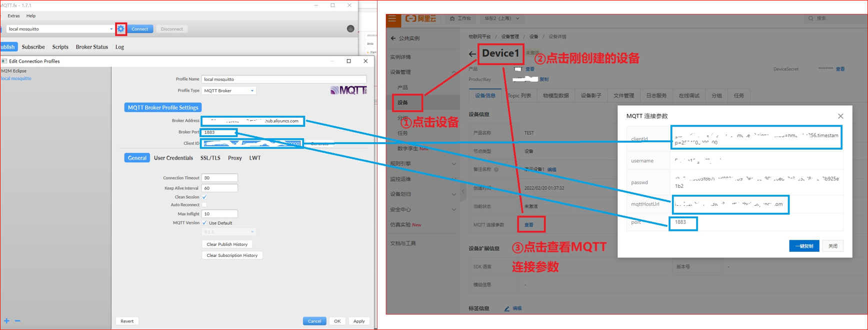Remove the profile with minus icon

[17, 321]
